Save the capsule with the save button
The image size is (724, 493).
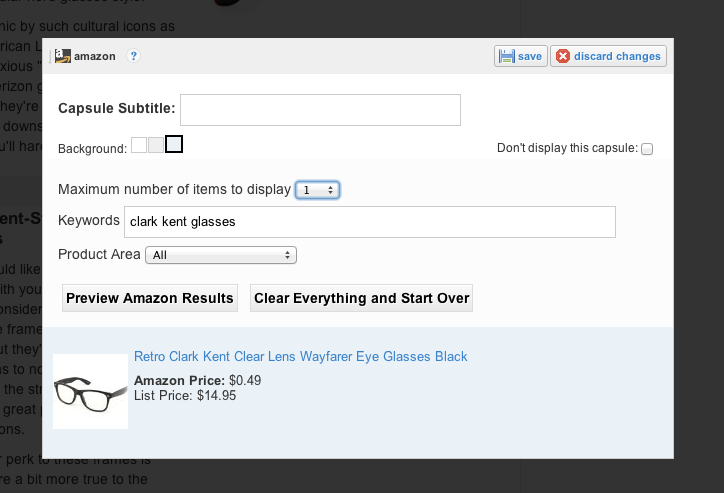(x=520, y=56)
